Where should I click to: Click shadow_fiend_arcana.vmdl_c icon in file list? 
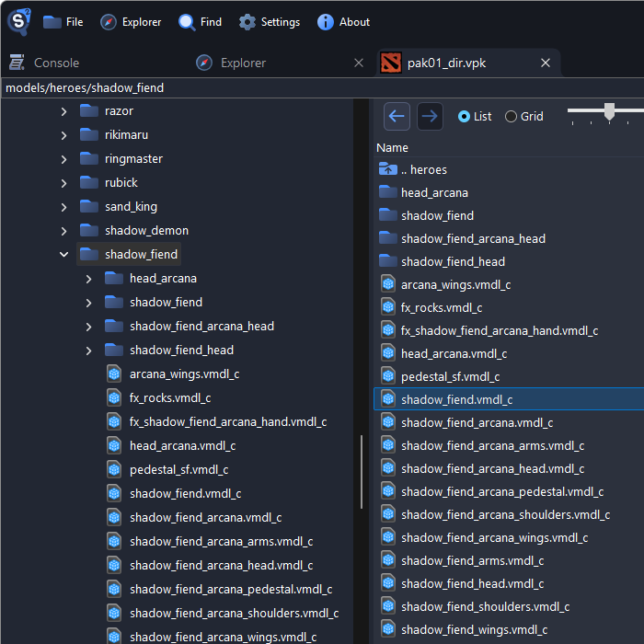pyautogui.click(x=388, y=422)
